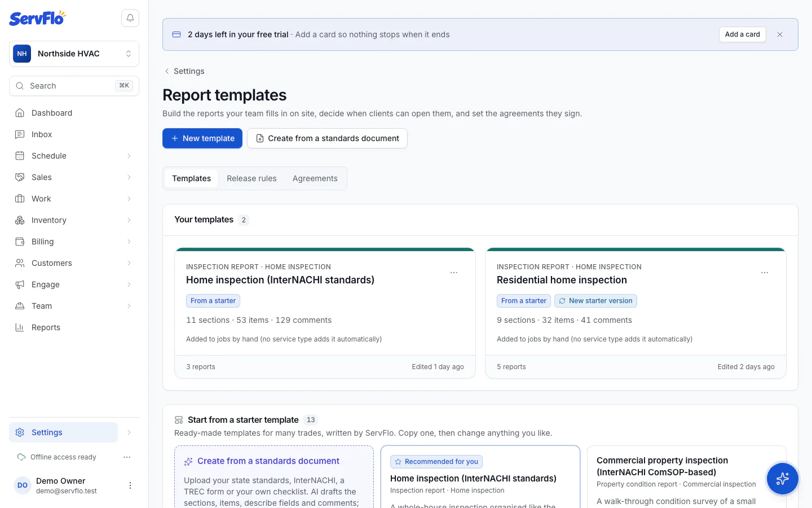Go to Dashboard in the sidebar
This screenshot has width=812, height=508.
tap(74, 113)
